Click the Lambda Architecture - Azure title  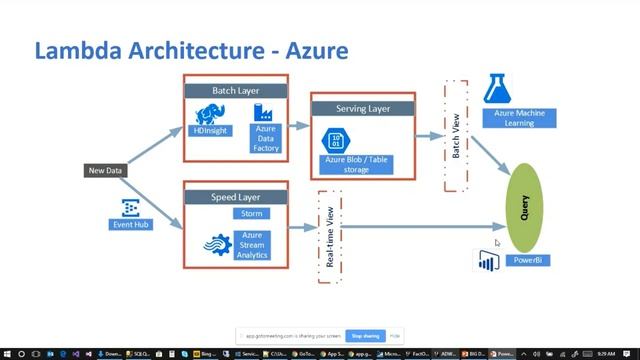(191, 51)
